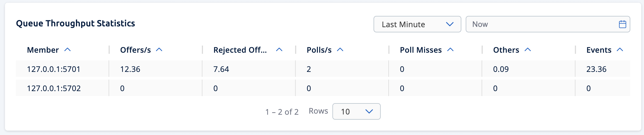This screenshot has width=644, height=135.
Task: Sort by Events column arrow
Action: [620, 50]
